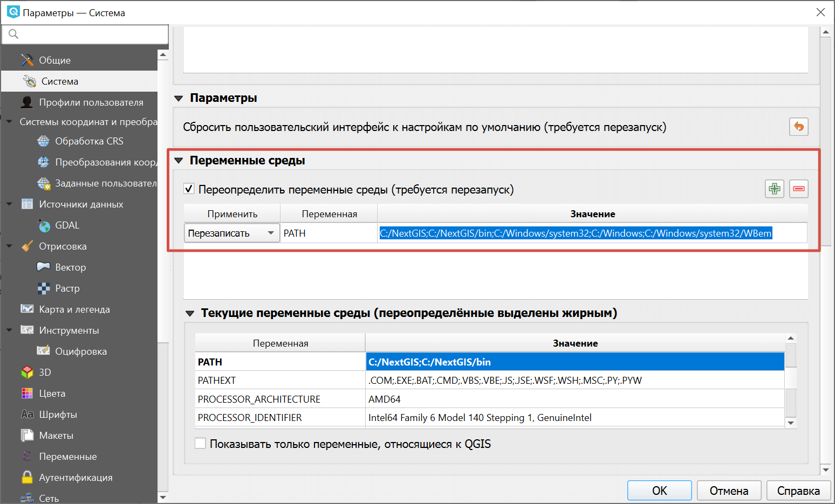835x504 pixels.
Task: Open the Цвета palette icon
Action: tap(27, 393)
